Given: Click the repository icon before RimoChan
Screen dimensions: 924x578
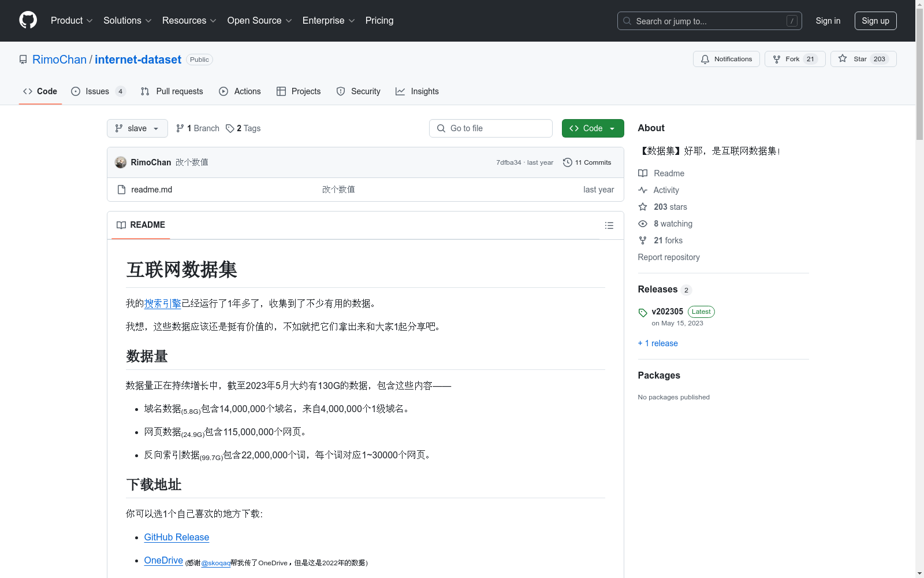Looking at the screenshot, I should (x=23, y=60).
